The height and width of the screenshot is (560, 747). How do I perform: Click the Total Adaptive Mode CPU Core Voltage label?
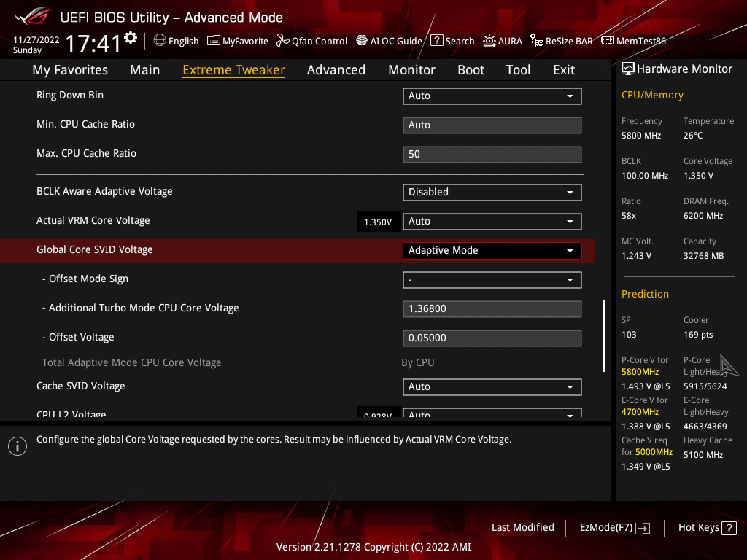tap(131, 363)
